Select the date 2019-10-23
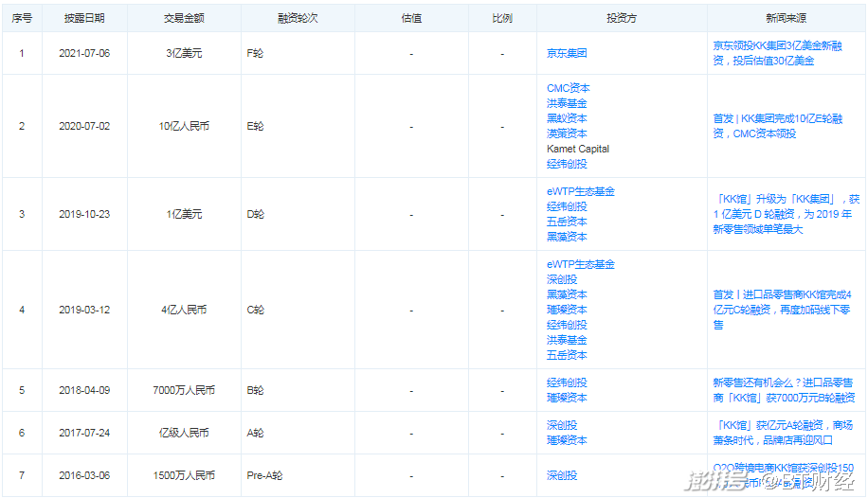 tap(84, 214)
